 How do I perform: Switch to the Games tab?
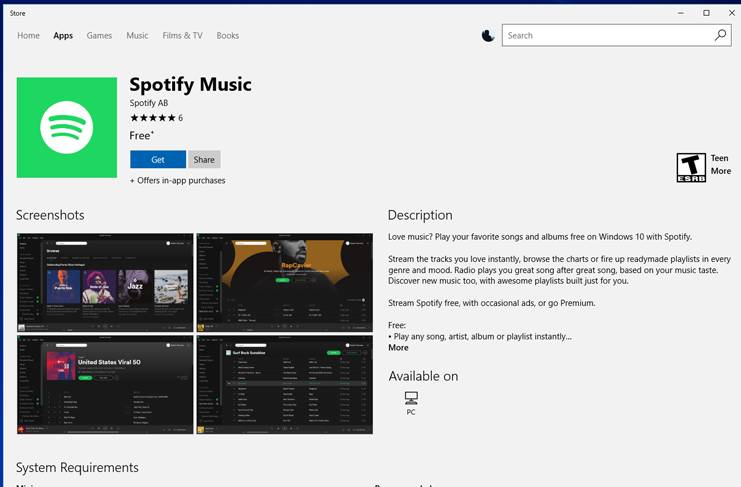click(x=99, y=35)
